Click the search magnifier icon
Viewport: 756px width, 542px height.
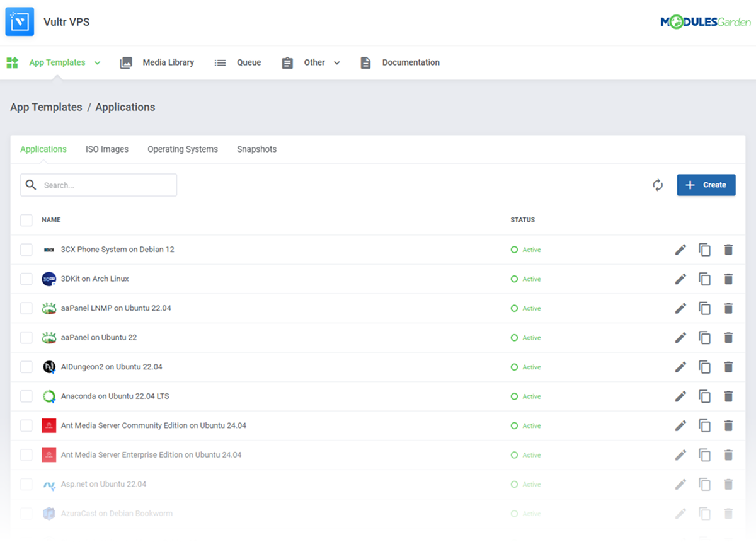pyautogui.click(x=31, y=185)
